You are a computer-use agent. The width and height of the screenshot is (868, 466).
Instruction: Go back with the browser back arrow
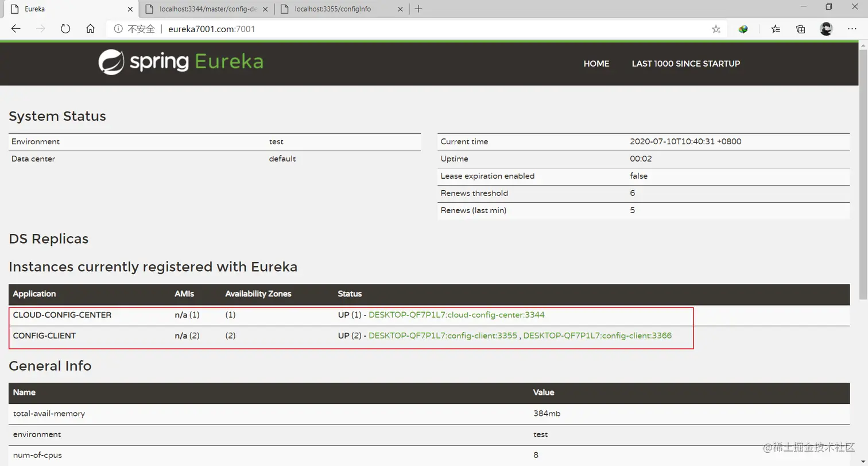pyautogui.click(x=15, y=29)
